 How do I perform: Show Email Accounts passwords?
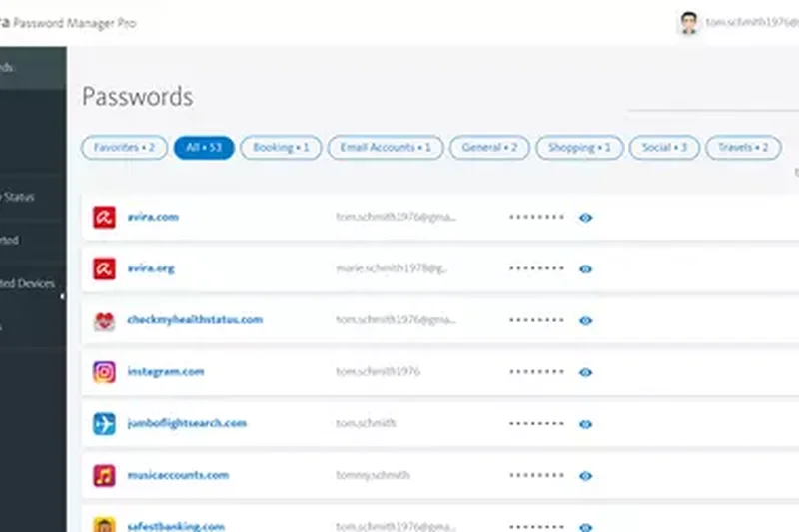386,148
